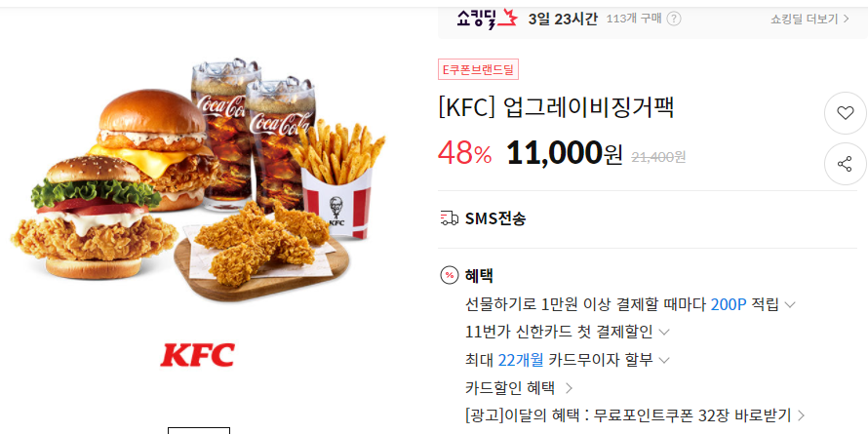This screenshot has width=868, height=434.
Task: Click the 22개월 blue text
Action: pos(521,360)
